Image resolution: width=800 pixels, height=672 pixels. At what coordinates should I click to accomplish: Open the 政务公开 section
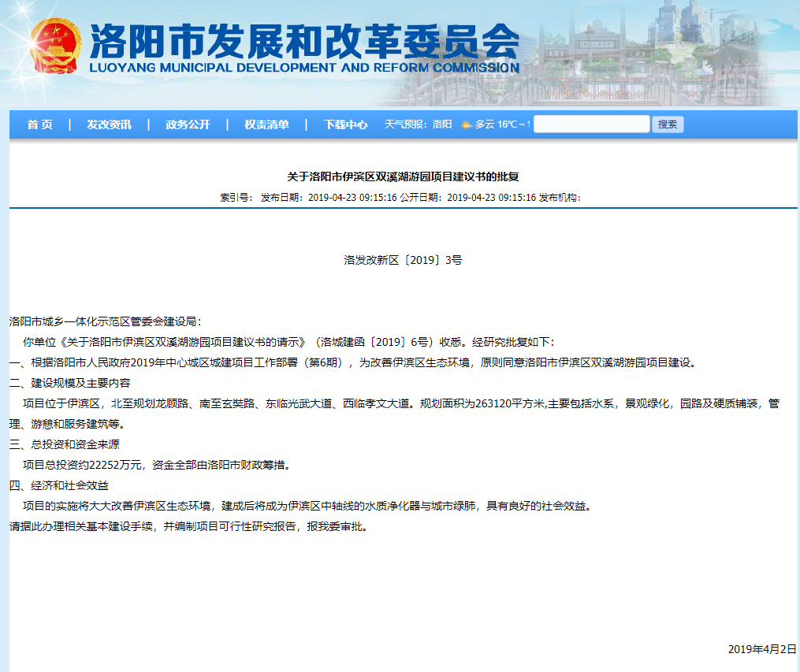click(188, 124)
